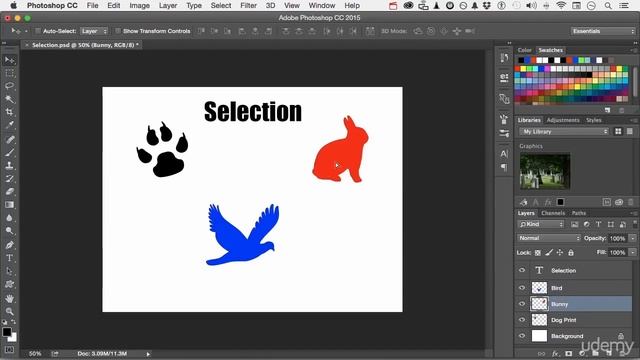Click the lock transparent pixels icon
Image resolution: width=640 pixels, height=360 pixels.
coord(538,253)
